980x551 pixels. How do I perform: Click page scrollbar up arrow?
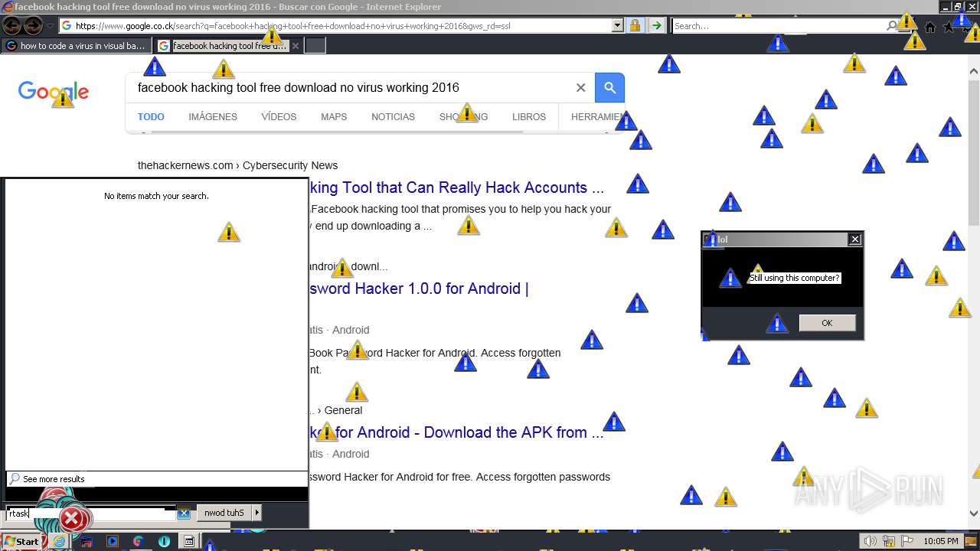[x=974, y=72]
